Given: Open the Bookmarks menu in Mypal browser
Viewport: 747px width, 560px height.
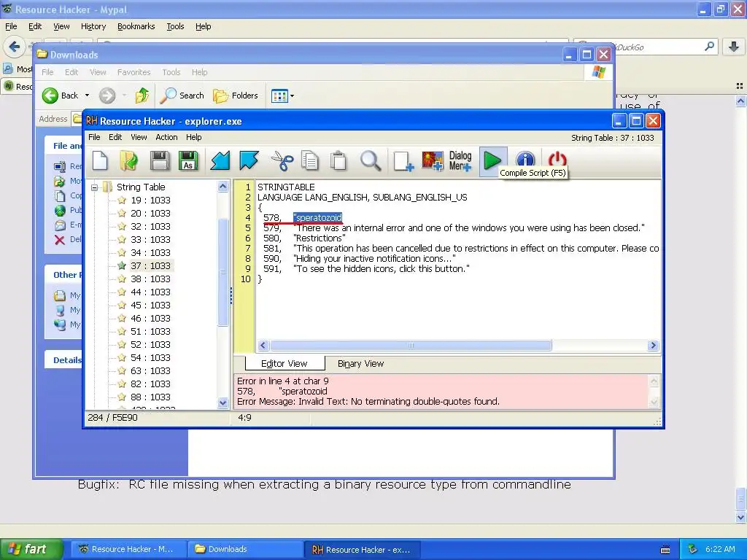Looking at the screenshot, I should pyautogui.click(x=136, y=26).
